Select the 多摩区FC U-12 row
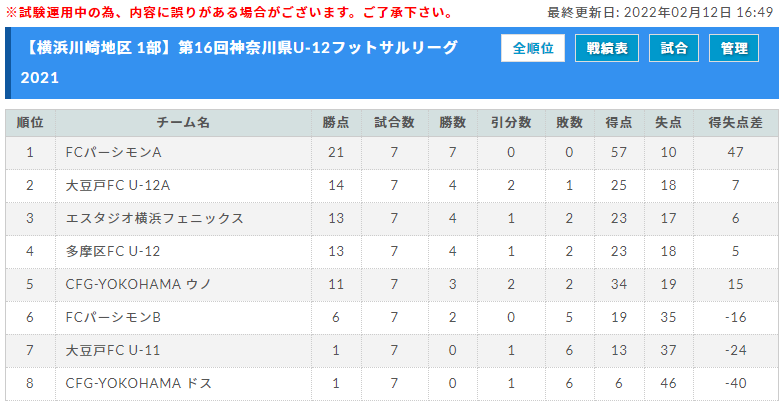Screen dimensions: 783x404 pyautogui.click(x=392, y=252)
